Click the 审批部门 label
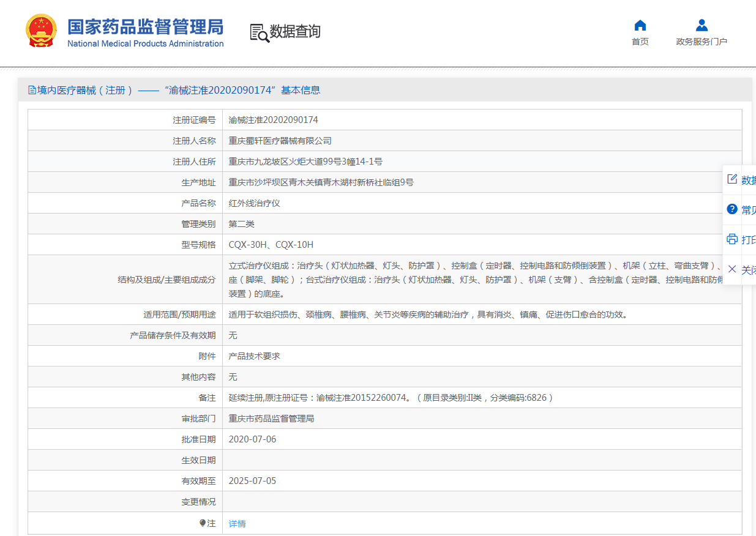The image size is (756, 536). point(198,419)
